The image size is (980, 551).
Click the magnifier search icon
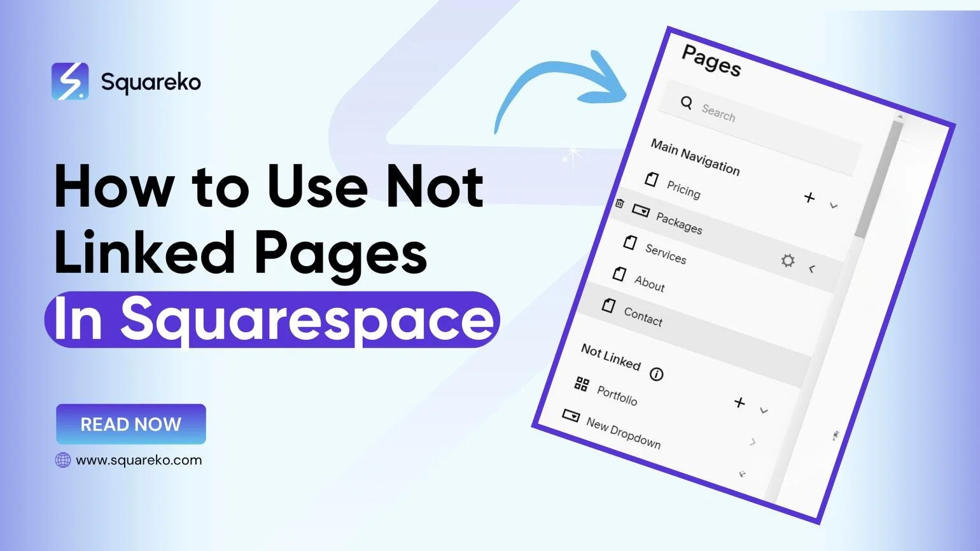click(686, 102)
